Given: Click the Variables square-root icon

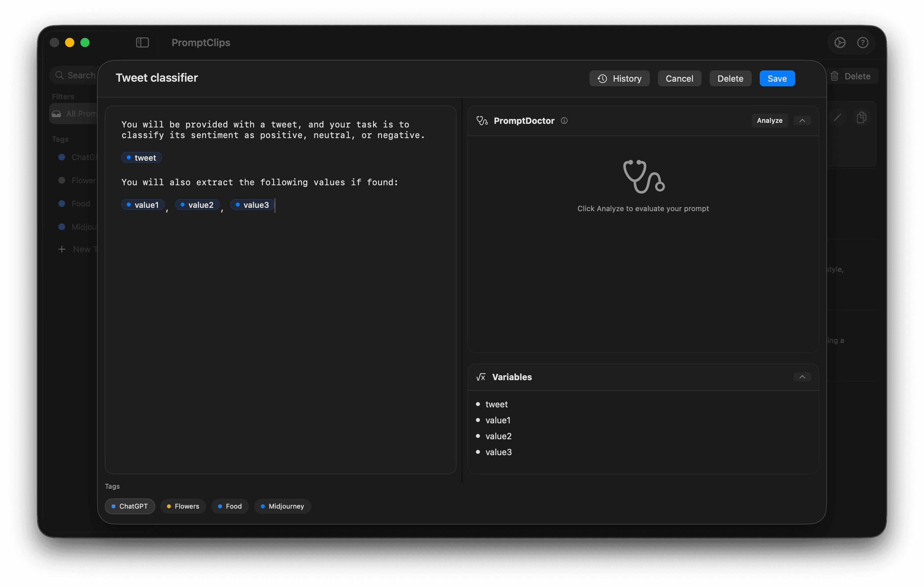Looking at the screenshot, I should (x=481, y=377).
